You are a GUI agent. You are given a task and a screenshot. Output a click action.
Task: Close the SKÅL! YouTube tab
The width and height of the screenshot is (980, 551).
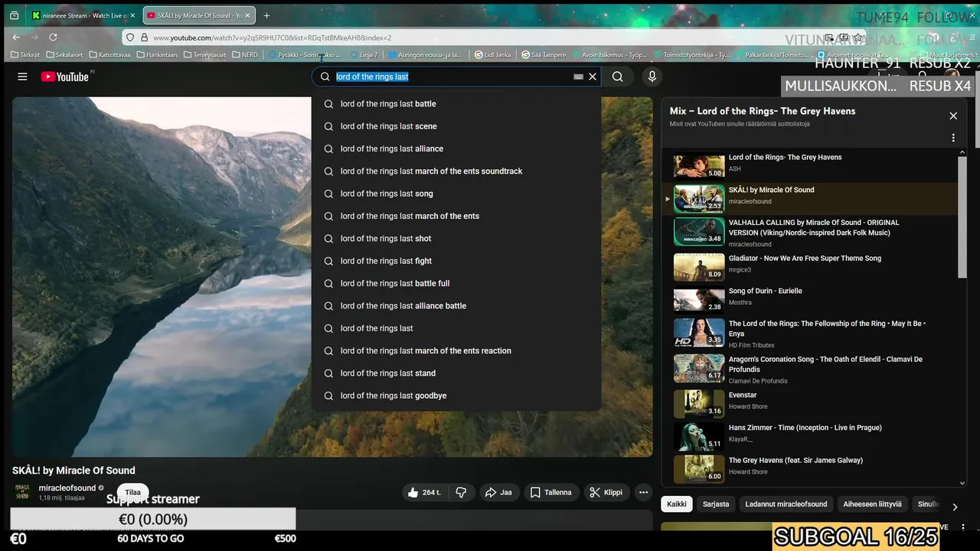click(247, 15)
